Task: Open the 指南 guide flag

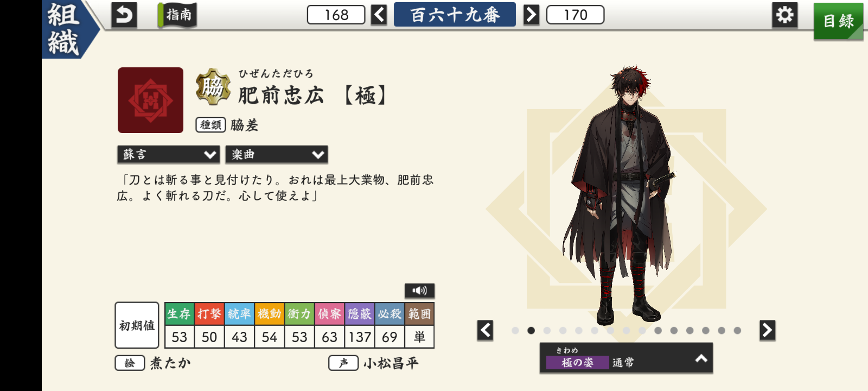Action: click(x=177, y=15)
